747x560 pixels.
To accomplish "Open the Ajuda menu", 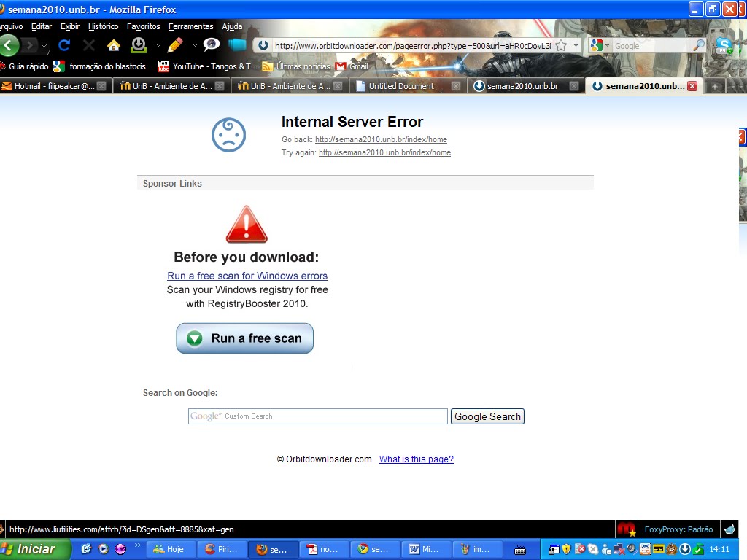I will [232, 26].
